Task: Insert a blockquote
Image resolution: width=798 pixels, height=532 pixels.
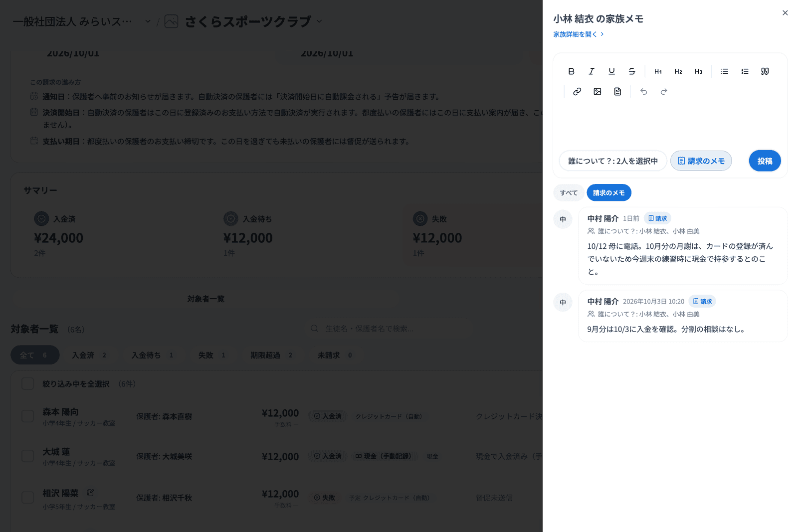Action: point(765,71)
